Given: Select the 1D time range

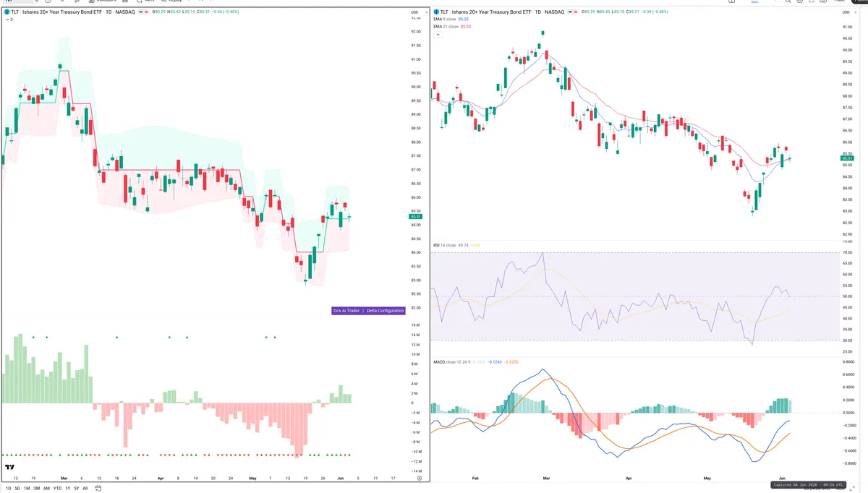Looking at the screenshot, I should 8,489.
